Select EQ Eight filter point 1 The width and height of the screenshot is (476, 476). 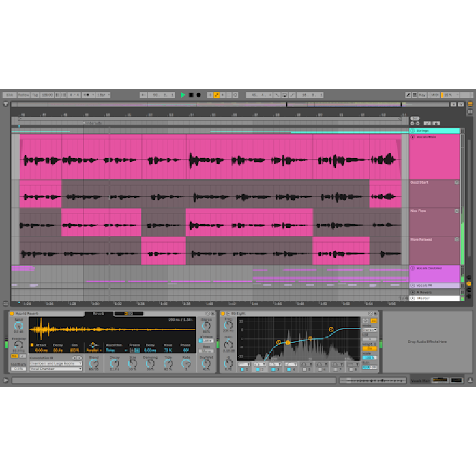(278, 342)
